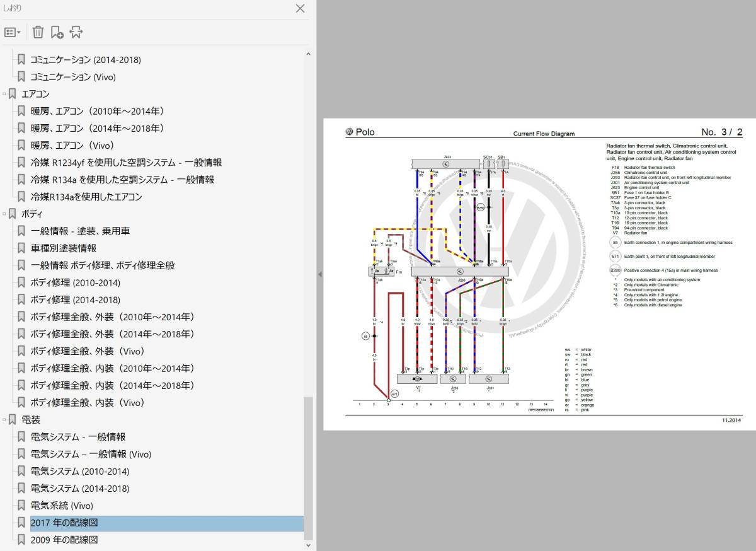The width and height of the screenshot is (756, 551).
Task: Click the trash icon to delete bookmark
Action: click(38, 32)
